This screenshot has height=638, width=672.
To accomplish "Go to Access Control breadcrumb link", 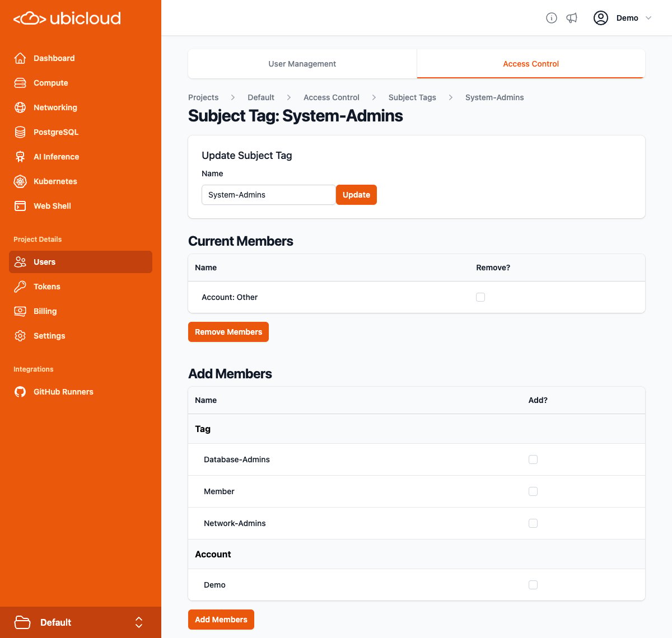I will click(332, 97).
